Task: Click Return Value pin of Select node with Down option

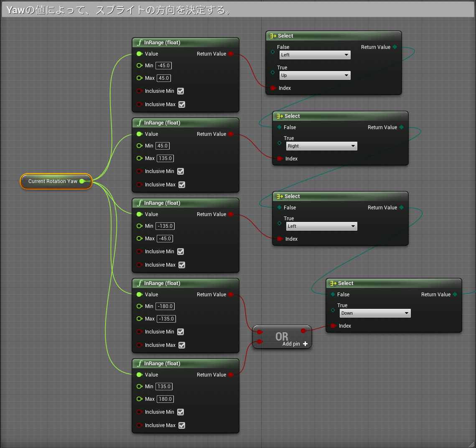Action: [455, 294]
